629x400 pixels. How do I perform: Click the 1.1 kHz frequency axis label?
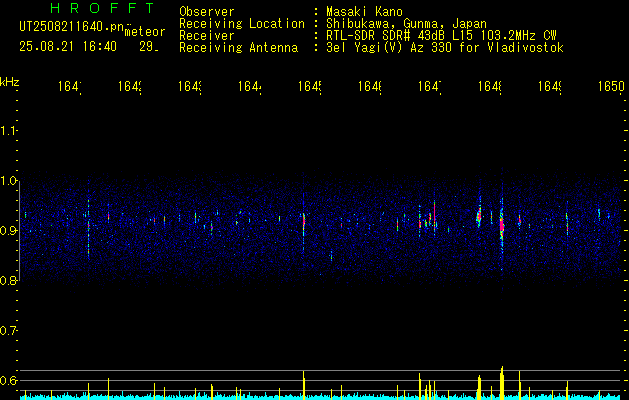click(8, 130)
